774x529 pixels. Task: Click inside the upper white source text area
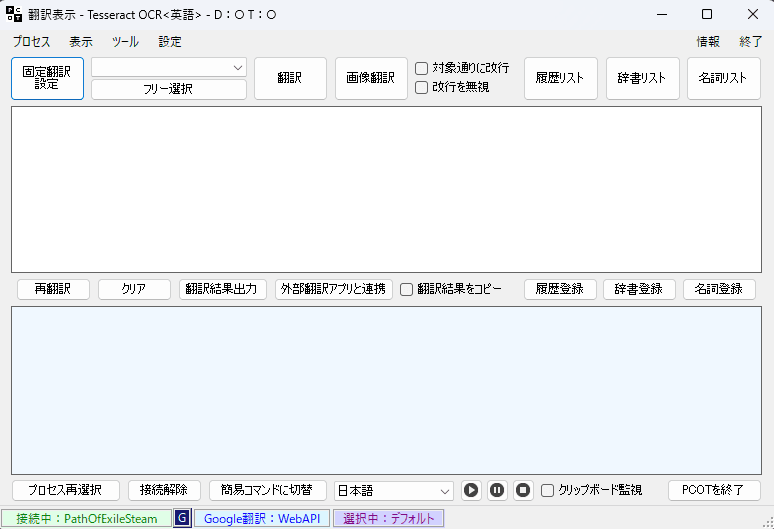[385, 188]
